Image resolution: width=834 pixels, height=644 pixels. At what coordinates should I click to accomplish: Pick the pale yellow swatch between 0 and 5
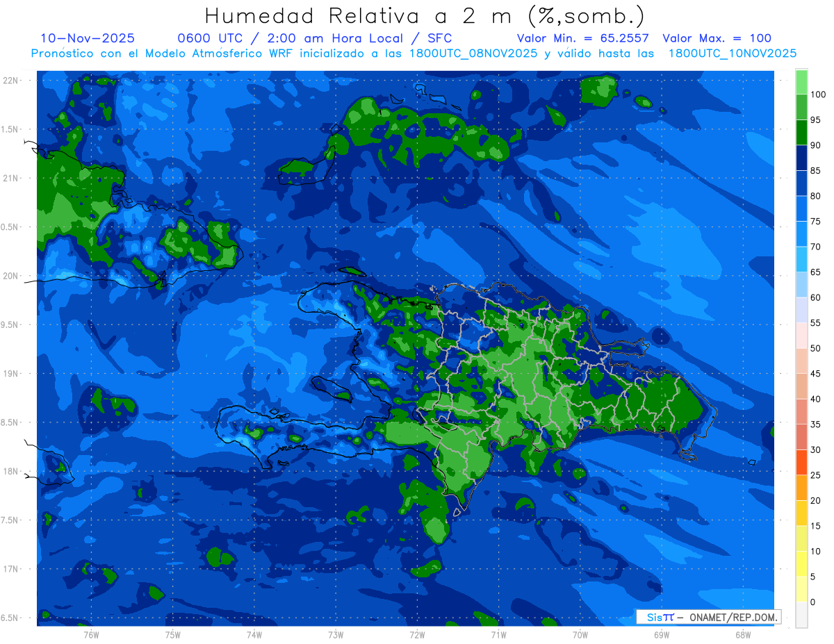[801, 589]
